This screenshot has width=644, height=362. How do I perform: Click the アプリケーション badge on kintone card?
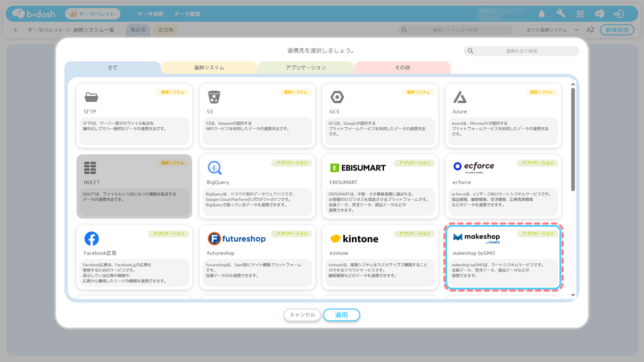point(415,234)
